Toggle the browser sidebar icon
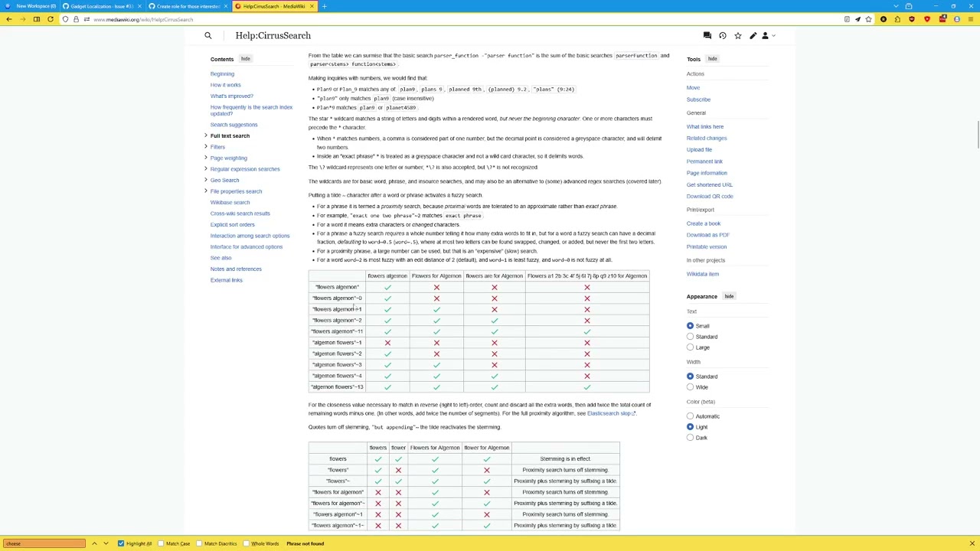Screen dimensions: 980x551 click(36, 19)
